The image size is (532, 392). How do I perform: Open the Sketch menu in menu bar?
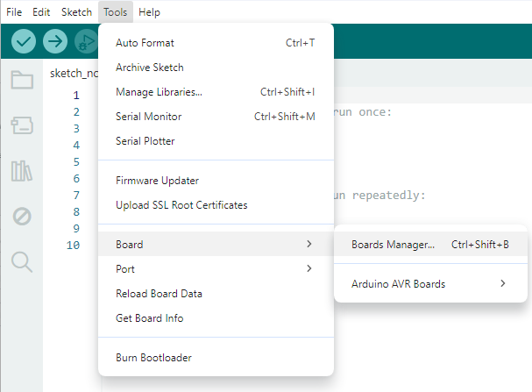pos(76,12)
